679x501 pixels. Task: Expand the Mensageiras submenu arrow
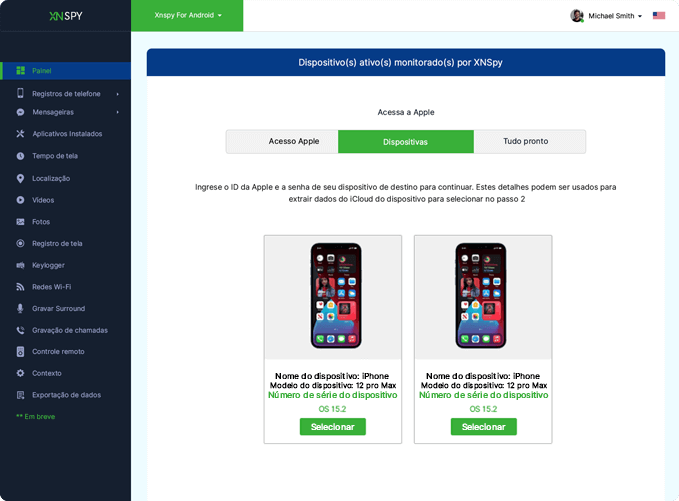tap(117, 112)
